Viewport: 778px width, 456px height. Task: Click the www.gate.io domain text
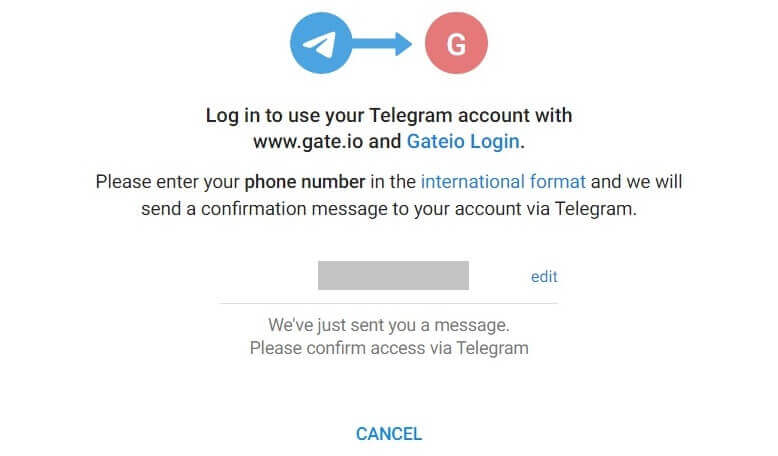pyautogui.click(x=308, y=141)
